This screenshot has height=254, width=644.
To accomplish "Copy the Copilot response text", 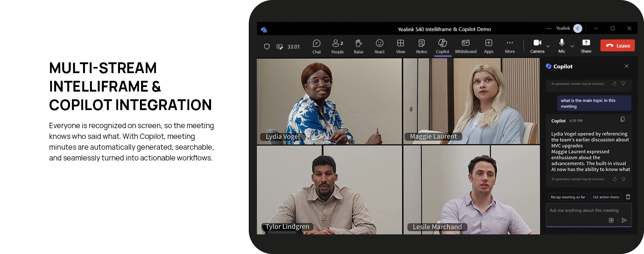I will [622, 119].
